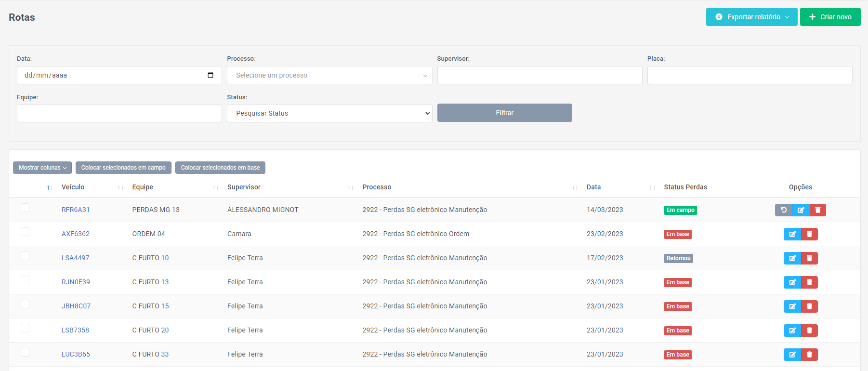Delete the AXF6362 route entry
This screenshot has width=868, height=371.
(809, 234)
